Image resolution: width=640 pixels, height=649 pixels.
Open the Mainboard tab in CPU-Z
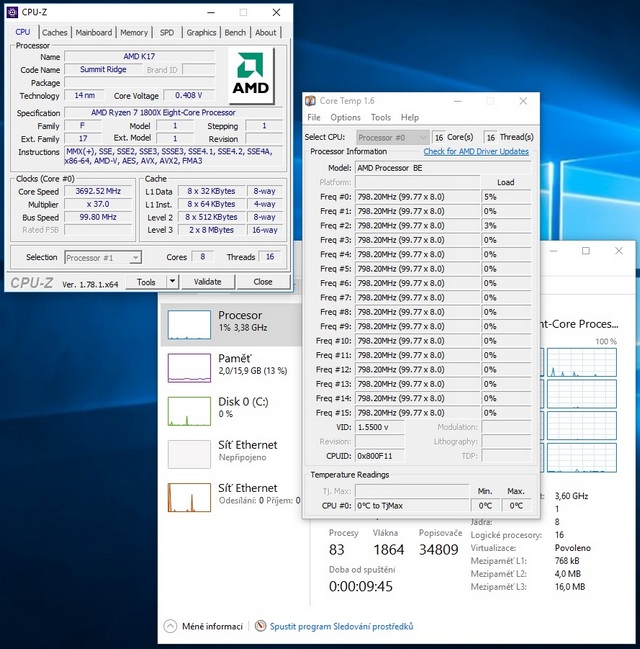pyautogui.click(x=94, y=32)
